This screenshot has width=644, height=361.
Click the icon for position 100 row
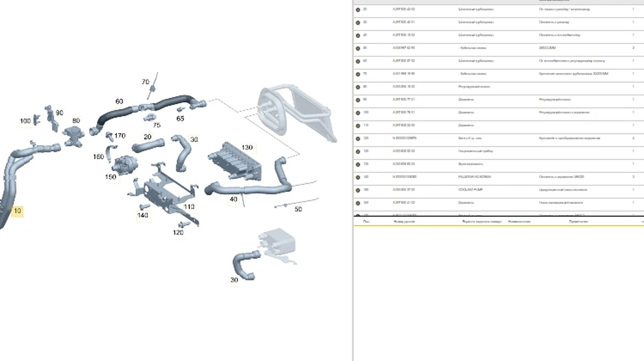pos(358,113)
